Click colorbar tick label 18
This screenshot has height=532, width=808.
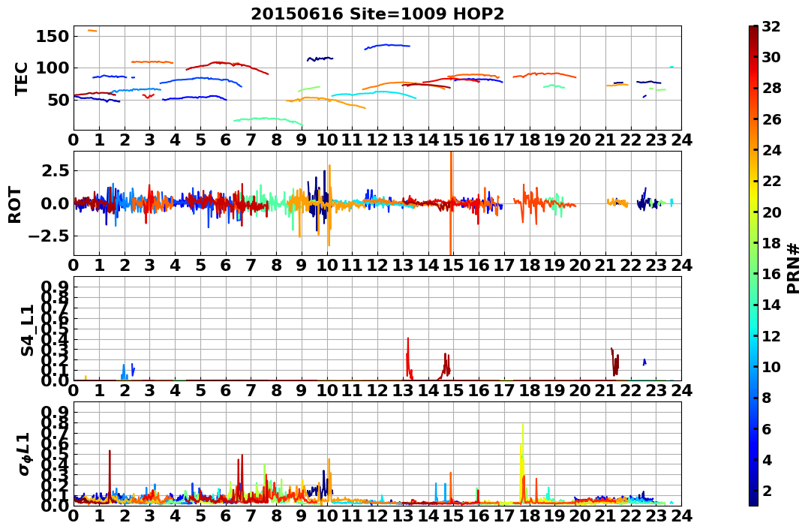[x=771, y=243]
